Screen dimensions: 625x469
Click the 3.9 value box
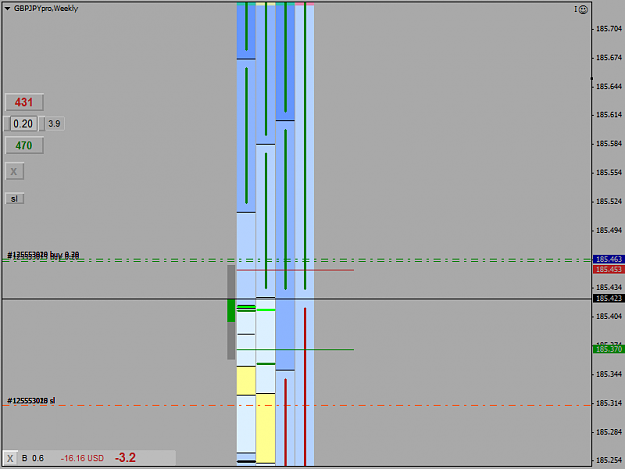point(55,124)
